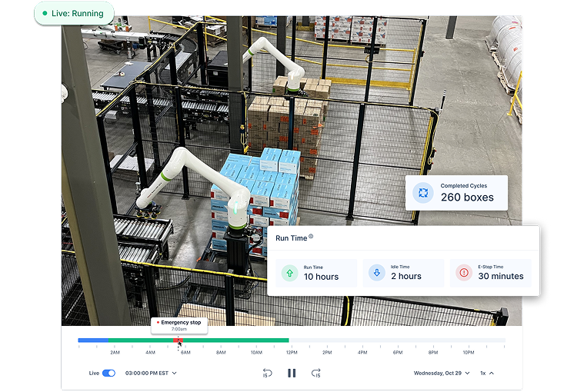Click the 2AM timeline label
This screenshot has height=392, width=574.
(x=115, y=353)
